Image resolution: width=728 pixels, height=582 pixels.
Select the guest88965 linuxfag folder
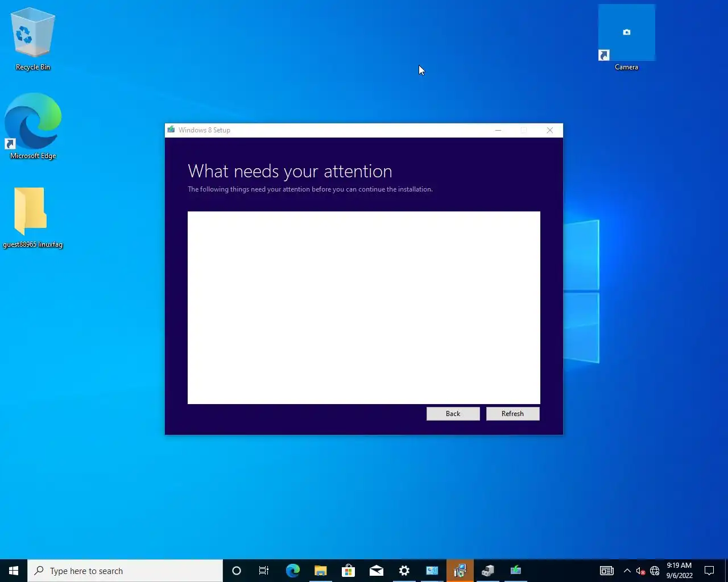point(32,218)
